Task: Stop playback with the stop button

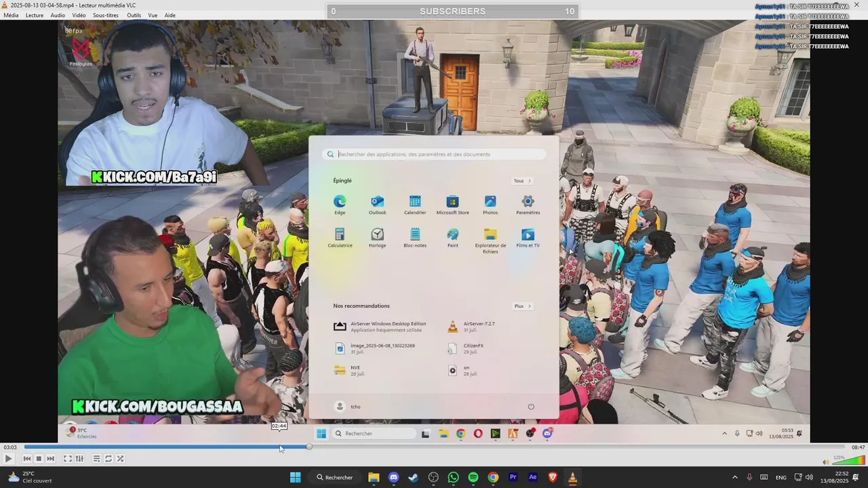Action: (39, 459)
